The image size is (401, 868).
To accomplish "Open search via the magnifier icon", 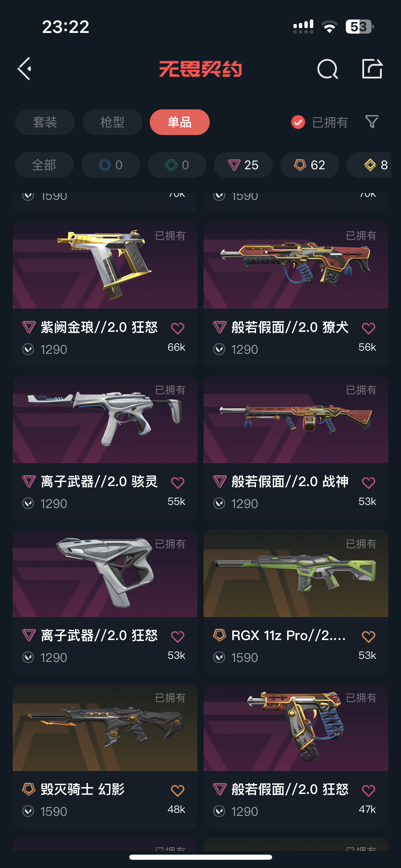I will (328, 69).
